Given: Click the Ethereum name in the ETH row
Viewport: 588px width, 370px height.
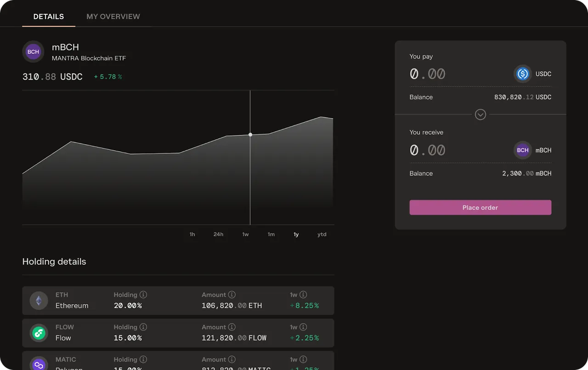Looking at the screenshot, I should 72,306.
